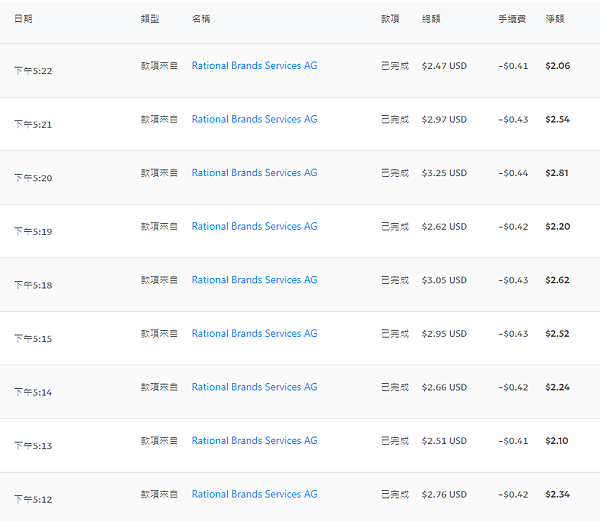Open Rational Brands Services AG link at 下午5:21
The width and height of the screenshot is (600, 521).
pos(254,119)
